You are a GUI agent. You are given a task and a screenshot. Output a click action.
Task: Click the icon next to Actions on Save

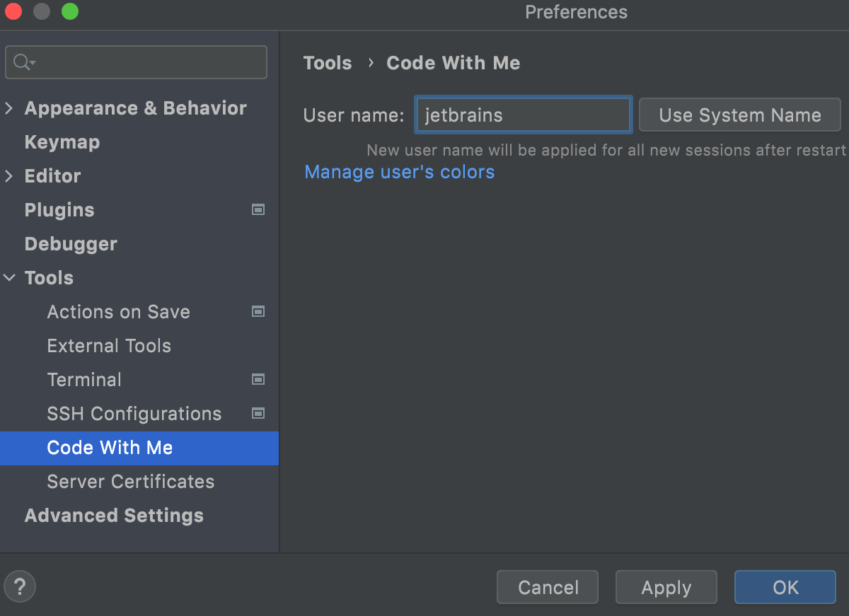(258, 311)
